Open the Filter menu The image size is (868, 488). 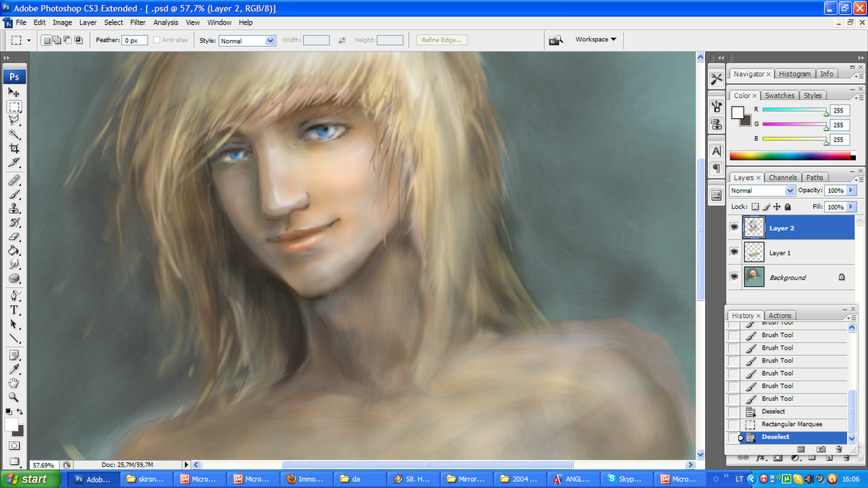138,22
